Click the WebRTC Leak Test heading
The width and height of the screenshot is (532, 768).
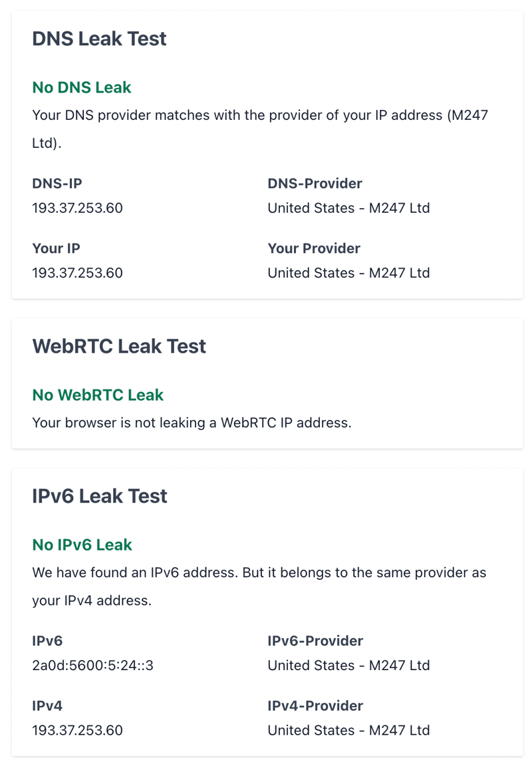119,346
